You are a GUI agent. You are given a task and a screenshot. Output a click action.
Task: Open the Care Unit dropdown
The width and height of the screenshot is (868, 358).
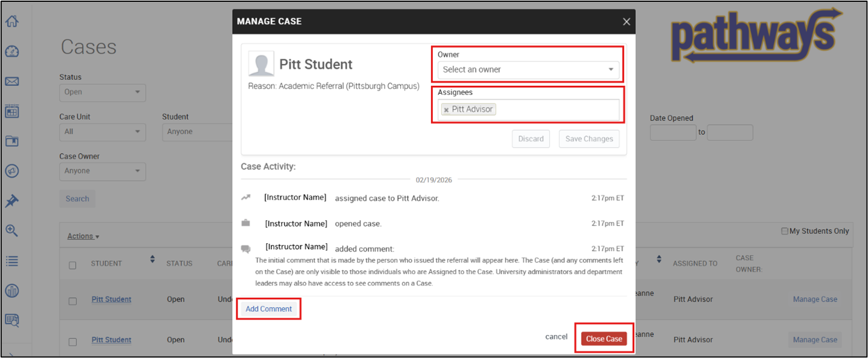point(102,132)
